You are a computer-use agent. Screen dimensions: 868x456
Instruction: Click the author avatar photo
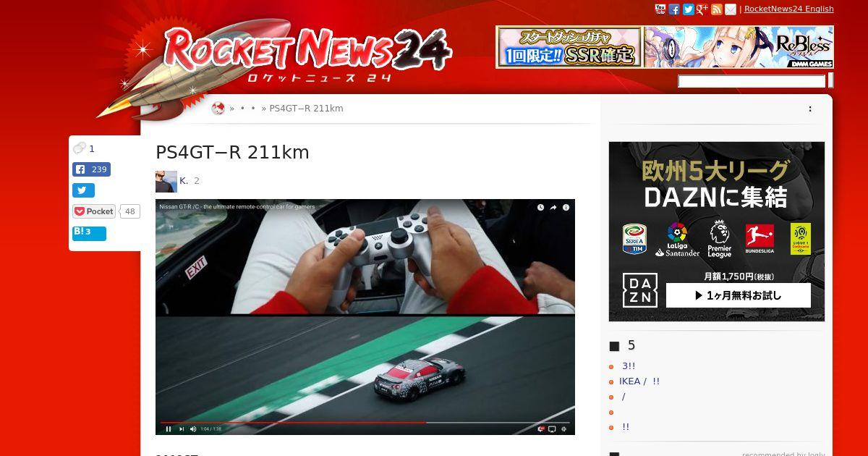point(166,182)
